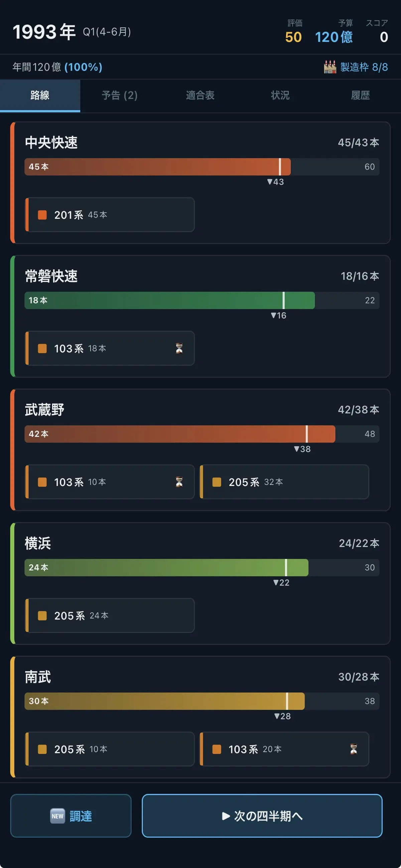
Task: Click the hourglass icon on 南武 103系 card
Action: (354, 749)
